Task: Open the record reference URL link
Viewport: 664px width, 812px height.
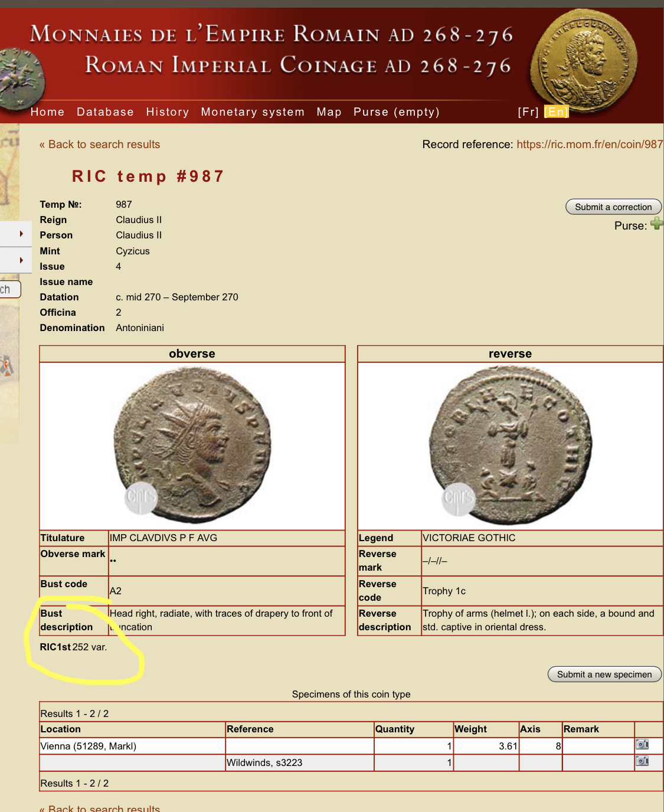Action: pos(589,145)
